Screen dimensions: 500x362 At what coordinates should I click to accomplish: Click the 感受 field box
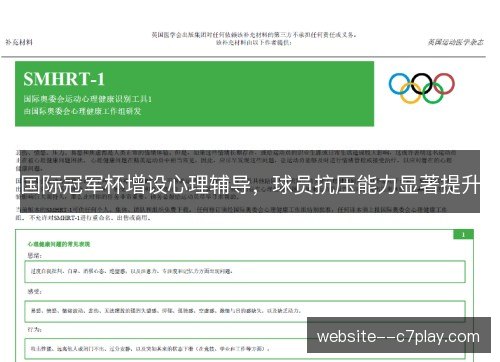click(245, 311)
